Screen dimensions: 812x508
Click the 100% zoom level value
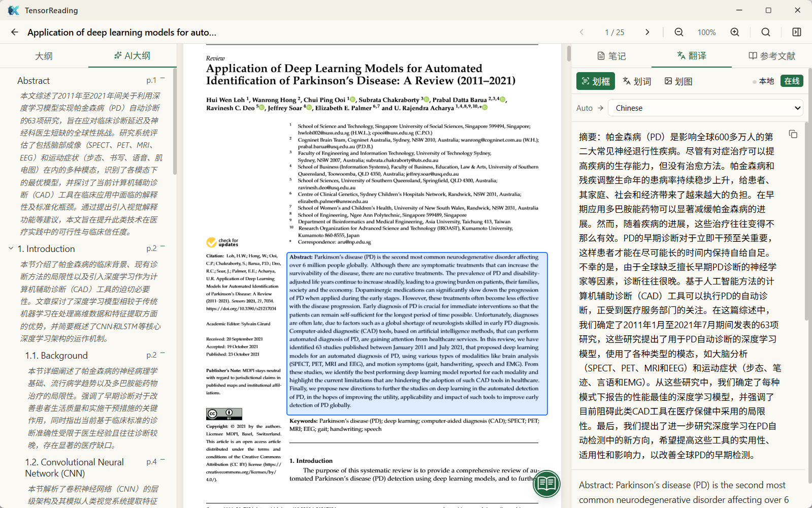pos(706,32)
